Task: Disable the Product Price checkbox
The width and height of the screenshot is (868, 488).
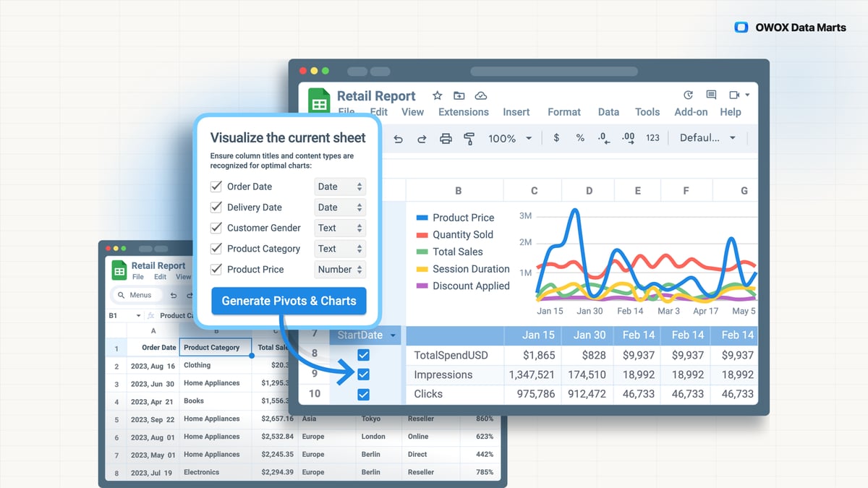Action: (x=216, y=269)
